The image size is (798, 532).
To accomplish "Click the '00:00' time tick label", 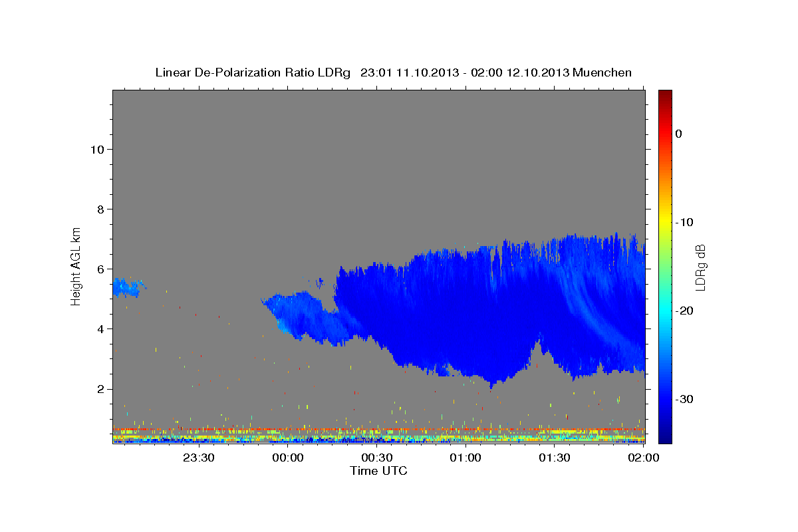I will click(x=288, y=458).
